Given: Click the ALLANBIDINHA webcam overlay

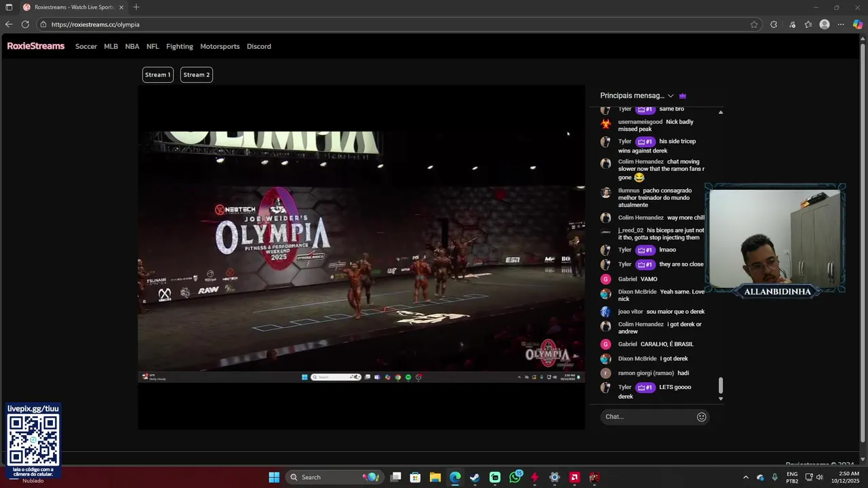Looking at the screenshot, I should [775, 241].
